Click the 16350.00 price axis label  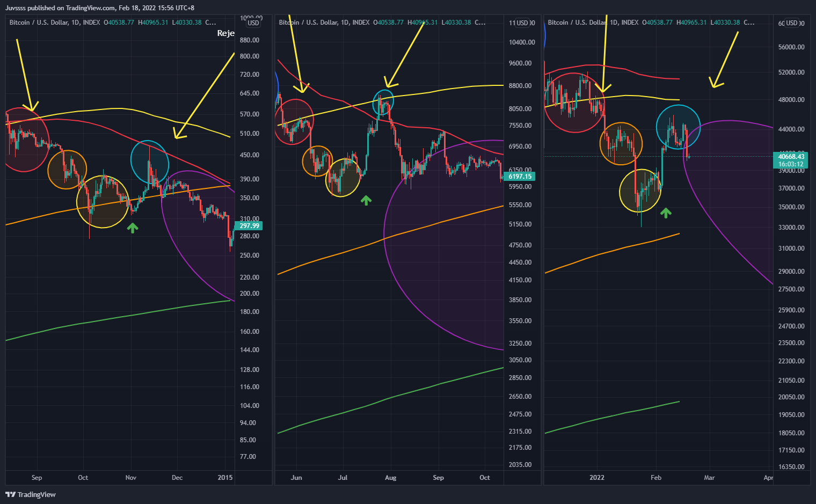(x=791, y=467)
